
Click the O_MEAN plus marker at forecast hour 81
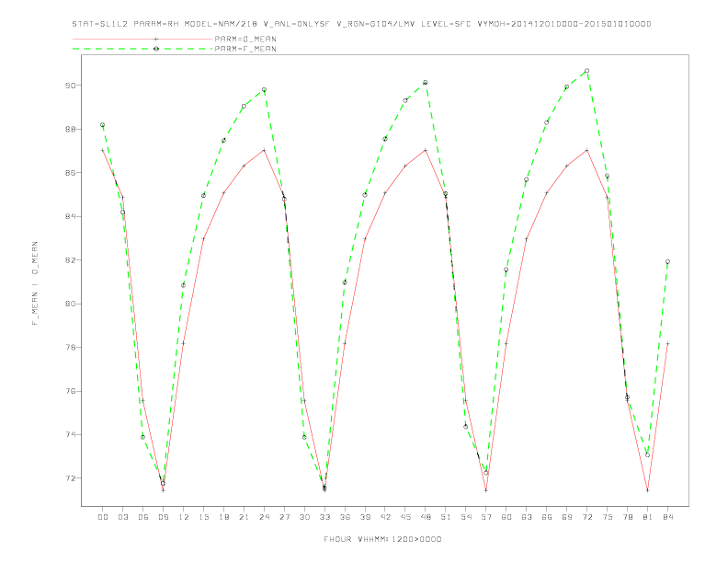click(647, 490)
